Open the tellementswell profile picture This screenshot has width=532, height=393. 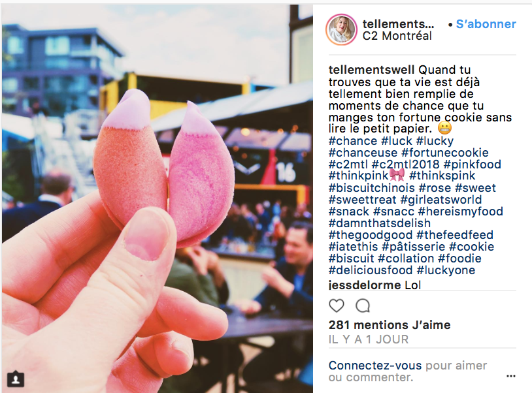341,30
